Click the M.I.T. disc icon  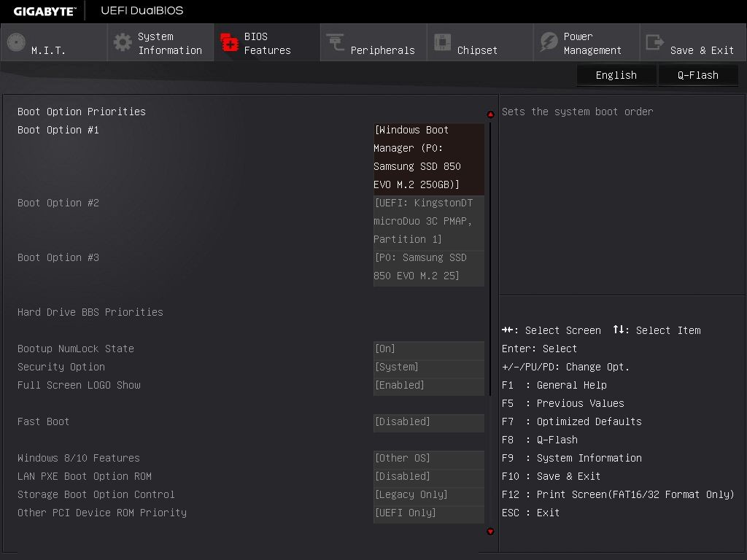16,42
